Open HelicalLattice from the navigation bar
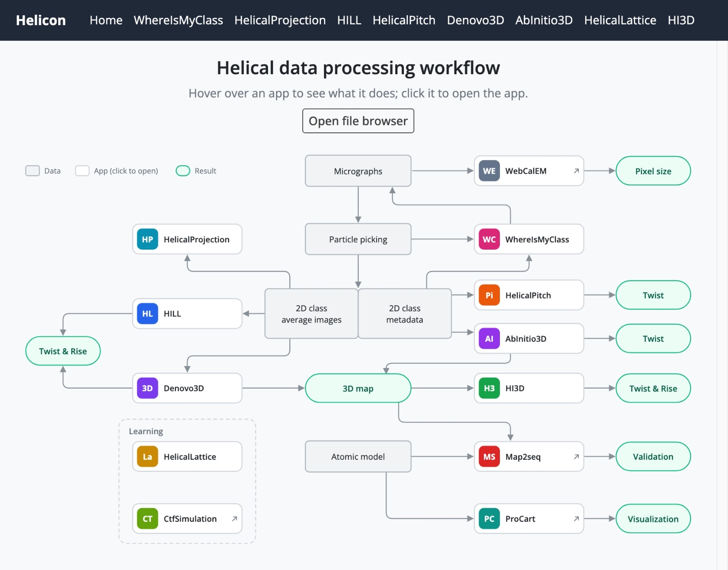The height and width of the screenshot is (570, 728). 620,20
